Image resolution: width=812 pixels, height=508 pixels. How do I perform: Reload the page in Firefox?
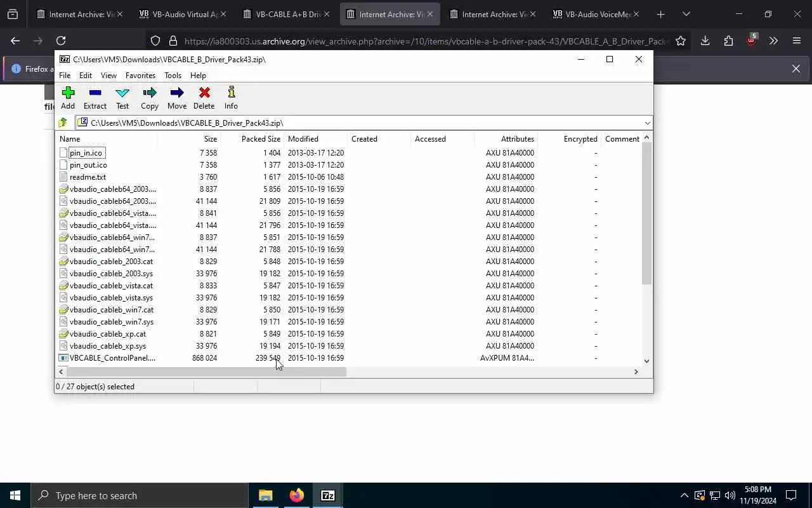(61, 41)
